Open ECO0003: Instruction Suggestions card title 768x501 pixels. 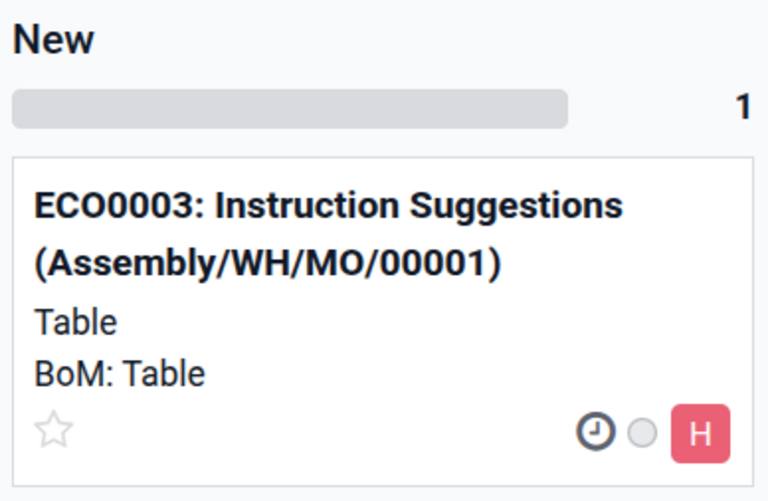tap(328, 205)
